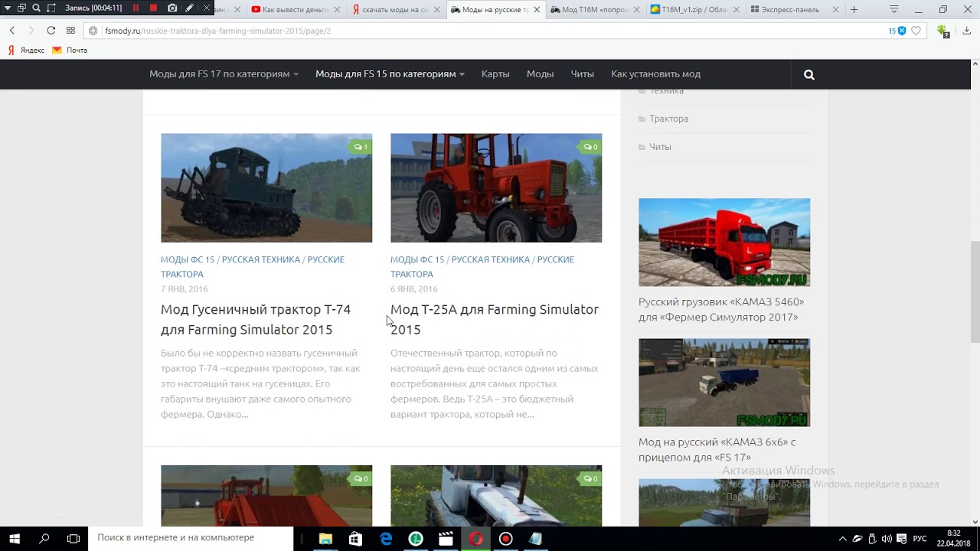The width and height of the screenshot is (980, 551).
Task: Open browser downloads arrow icon
Action: (x=965, y=31)
